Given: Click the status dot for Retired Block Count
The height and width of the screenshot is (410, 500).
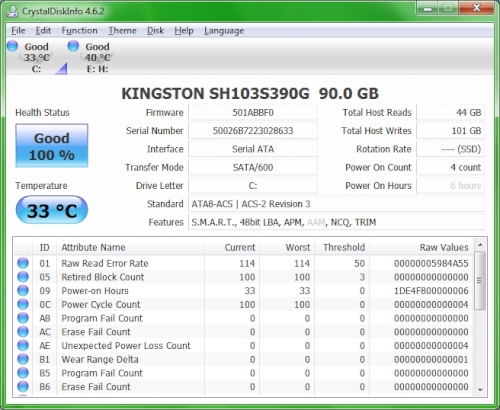Looking at the screenshot, I should click(23, 277).
